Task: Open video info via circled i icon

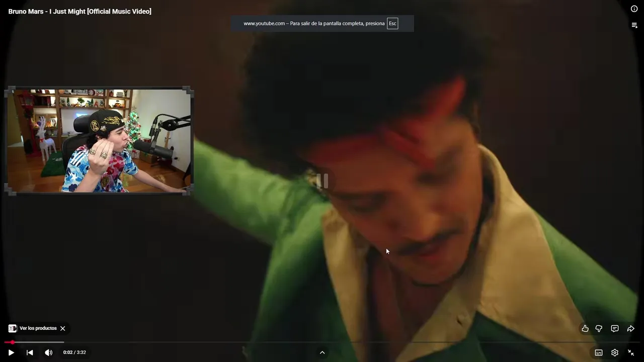Action: pyautogui.click(x=634, y=9)
